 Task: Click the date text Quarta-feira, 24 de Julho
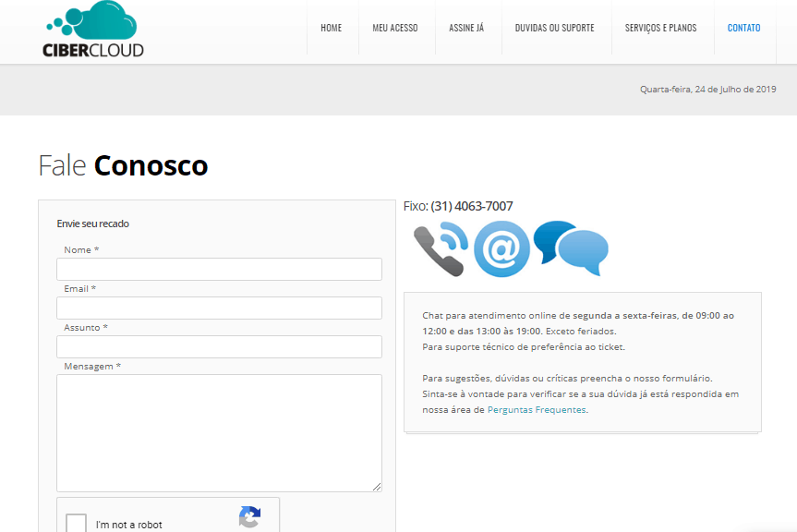tap(708, 90)
